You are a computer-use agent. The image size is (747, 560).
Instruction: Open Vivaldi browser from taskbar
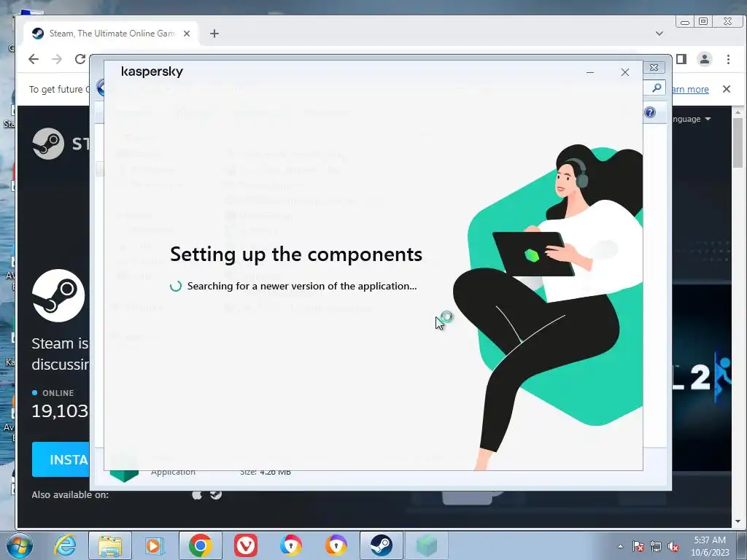246,545
